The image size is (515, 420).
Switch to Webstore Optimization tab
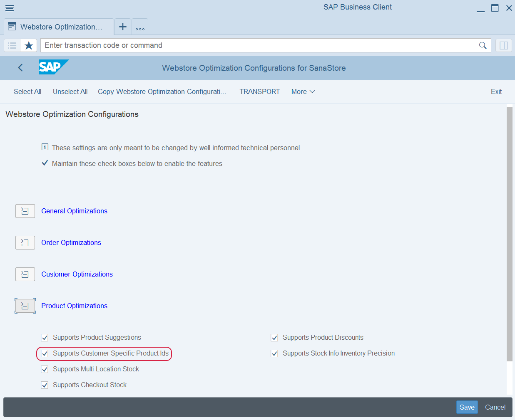tap(59, 27)
